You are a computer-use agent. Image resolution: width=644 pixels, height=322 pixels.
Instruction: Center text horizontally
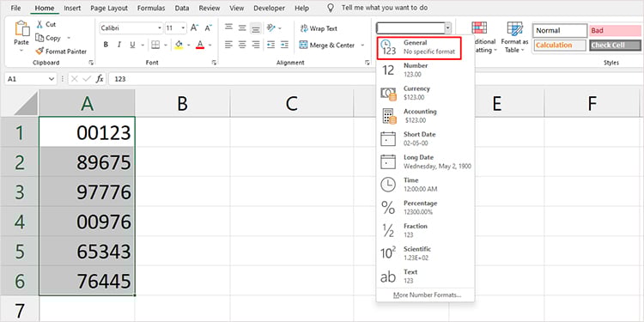(x=242, y=45)
